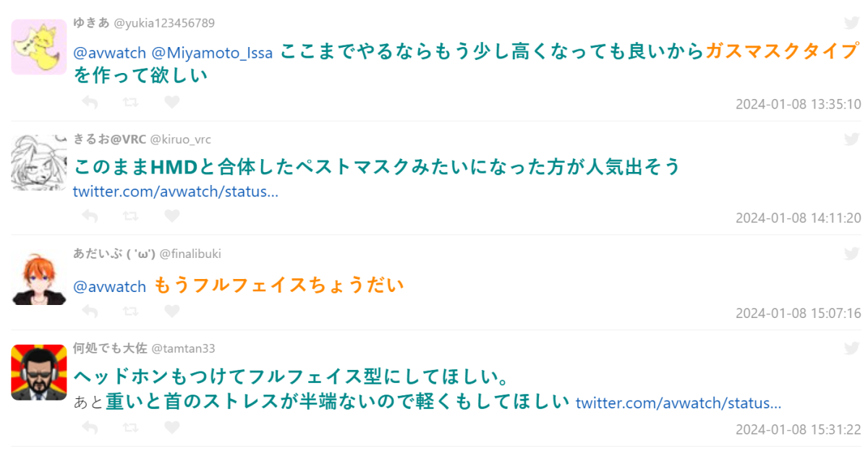868x451 pixels.
Task: Retweet the kiruo_vrc HMD tweet
Action: pos(131,216)
